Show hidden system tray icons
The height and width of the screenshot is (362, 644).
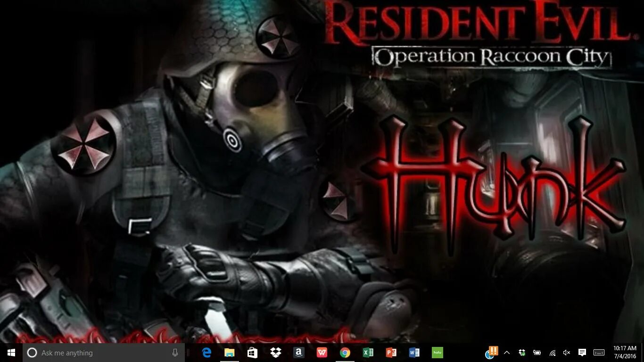[507, 353]
